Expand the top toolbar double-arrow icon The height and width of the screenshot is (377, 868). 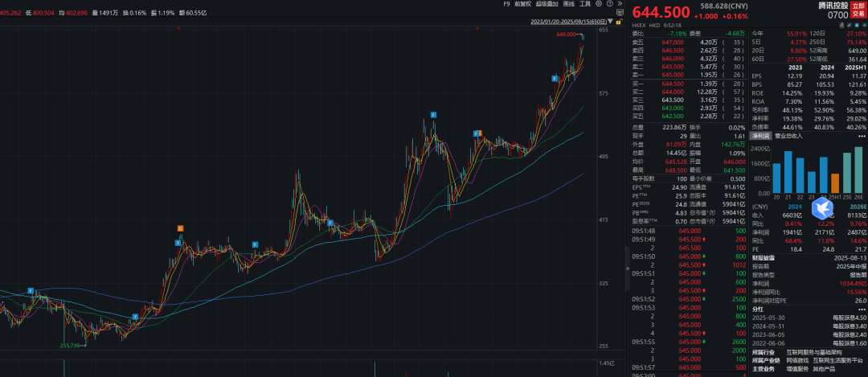click(620, 3)
